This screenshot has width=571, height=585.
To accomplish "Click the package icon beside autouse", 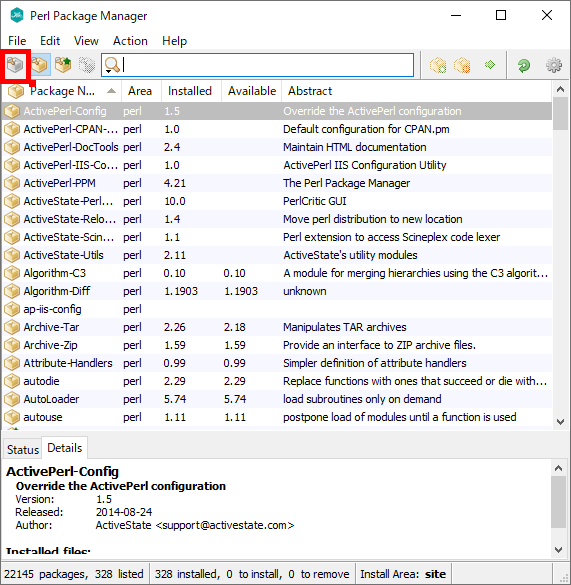I will [x=12, y=417].
